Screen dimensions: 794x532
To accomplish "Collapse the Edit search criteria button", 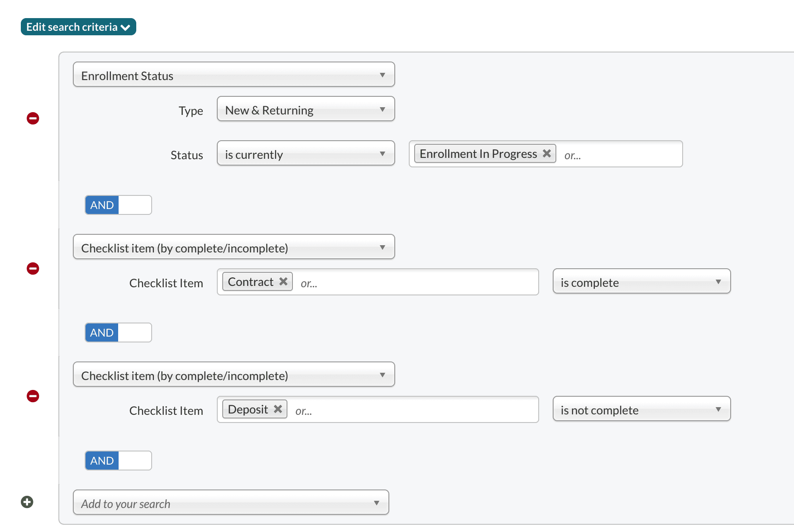I will 78,27.
